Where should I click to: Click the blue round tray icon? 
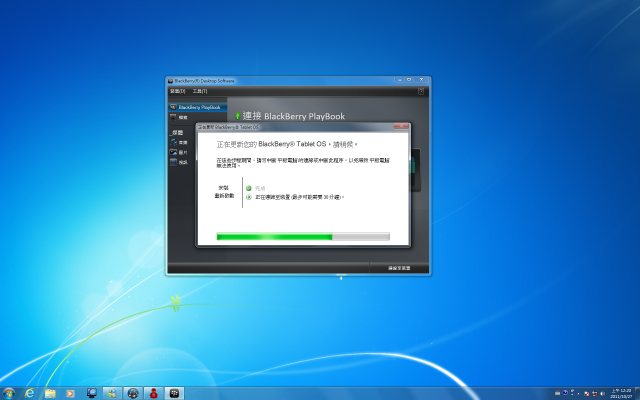pyautogui.click(x=565, y=393)
